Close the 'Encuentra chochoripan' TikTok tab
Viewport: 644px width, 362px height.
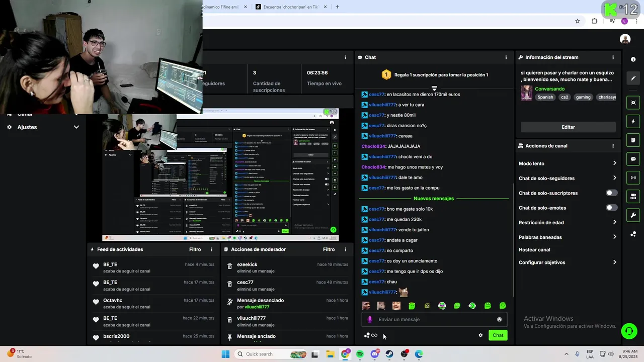pyautogui.click(x=325, y=7)
